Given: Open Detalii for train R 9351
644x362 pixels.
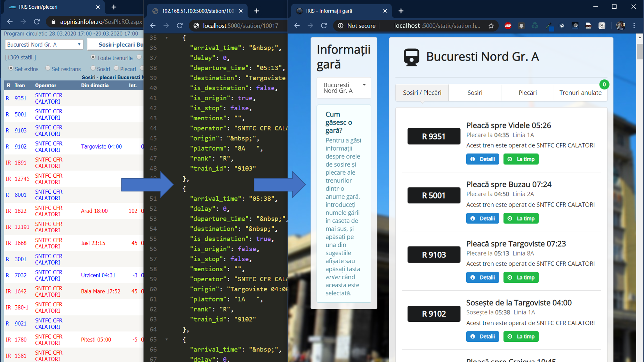Looking at the screenshot, I should (482, 159).
